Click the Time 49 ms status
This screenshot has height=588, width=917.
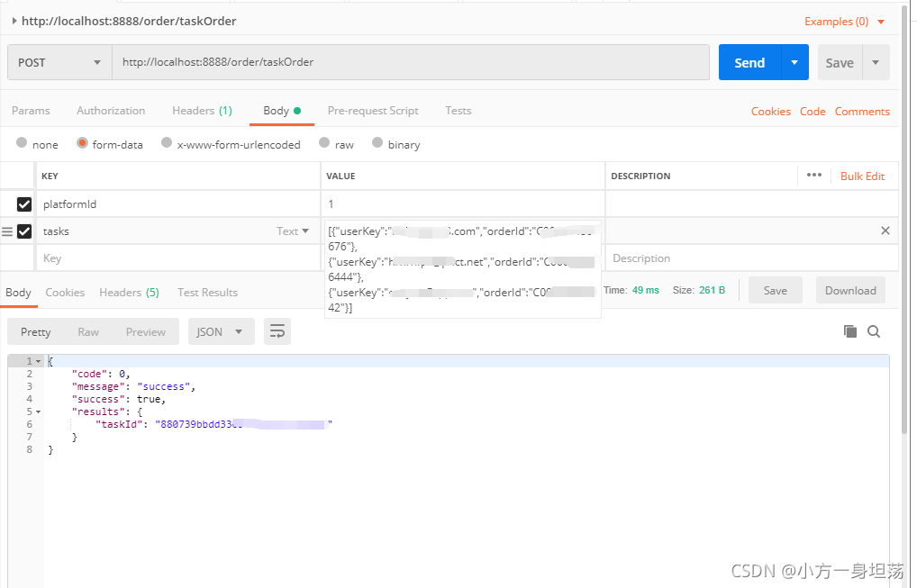[631, 290]
